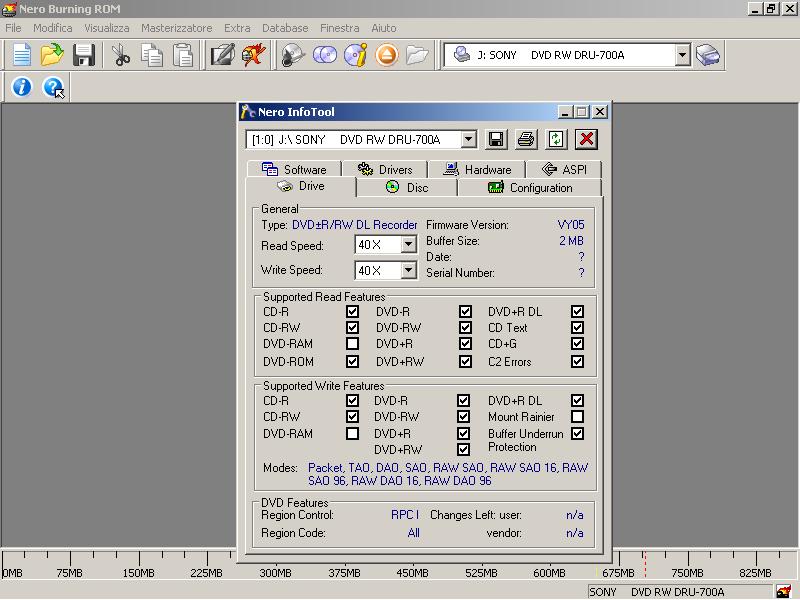Click DVD±R/RW DL Recorder type text
Viewport: 800px width, 600px height.
tap(355, 224)
